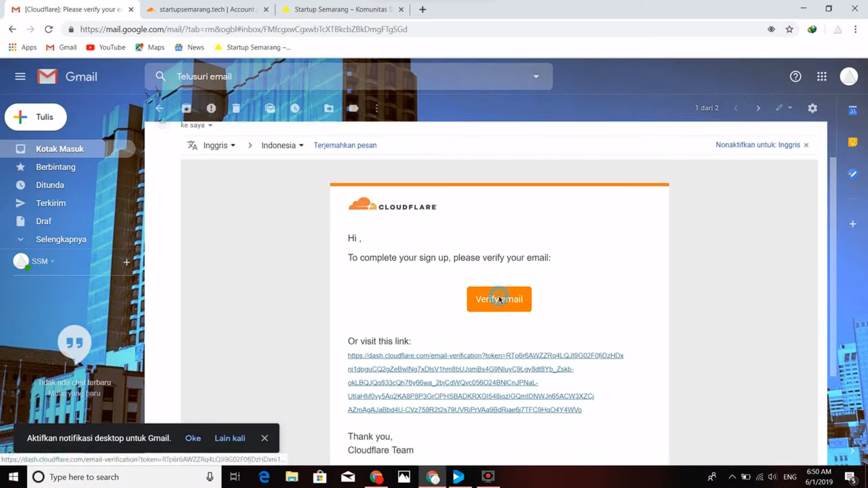This screenshot has width=868, height=488.
Task: Go to the previous conversation arrow
Action: 736,108
